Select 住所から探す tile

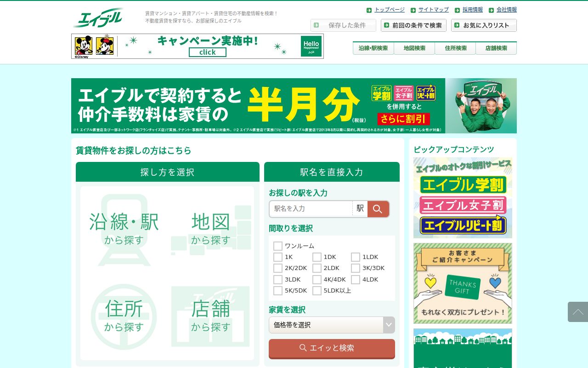(x=124, y=316)
